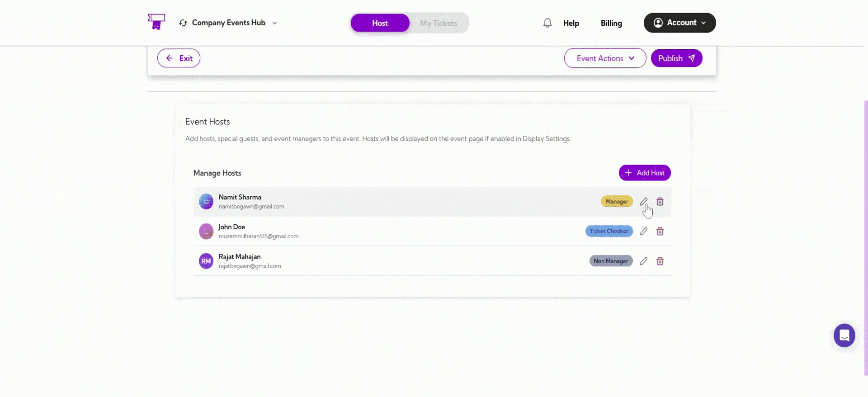The width and height of the screenshot is (868, 397).
Task: Remove Rajat Mahajan with trash icon
Action: point(660,261)
